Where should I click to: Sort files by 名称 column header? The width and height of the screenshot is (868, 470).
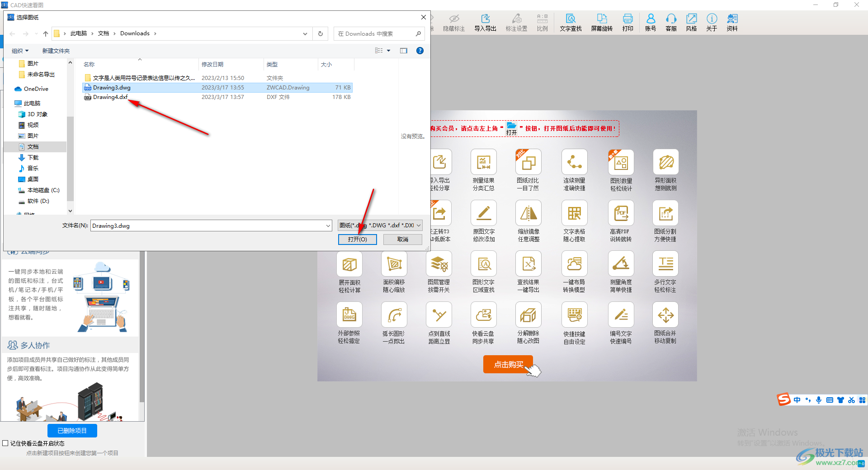(x=140, y=64)
